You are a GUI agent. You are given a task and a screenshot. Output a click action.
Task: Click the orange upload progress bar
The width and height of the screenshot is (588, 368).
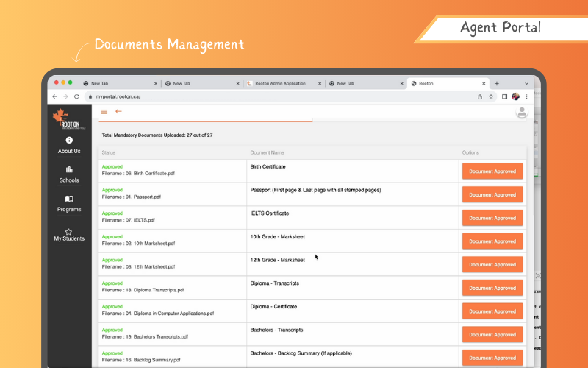tap(206, 121)
